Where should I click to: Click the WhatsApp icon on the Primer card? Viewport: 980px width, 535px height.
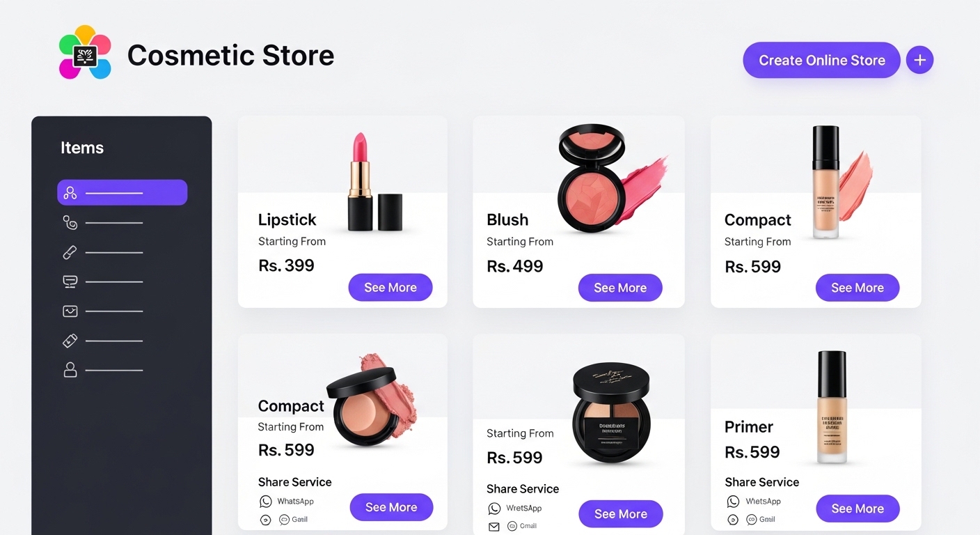pyautogui.click(x=733, y=502)
